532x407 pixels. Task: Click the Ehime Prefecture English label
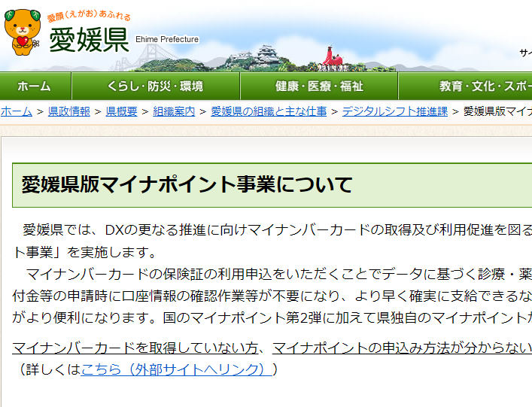[x=167, y=39]
